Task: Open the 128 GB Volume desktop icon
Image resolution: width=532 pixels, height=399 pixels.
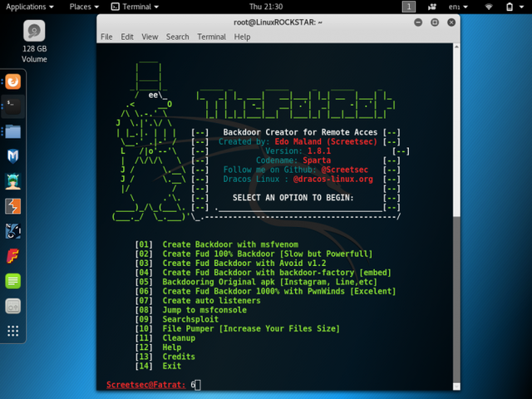Action: pos(34,42)
